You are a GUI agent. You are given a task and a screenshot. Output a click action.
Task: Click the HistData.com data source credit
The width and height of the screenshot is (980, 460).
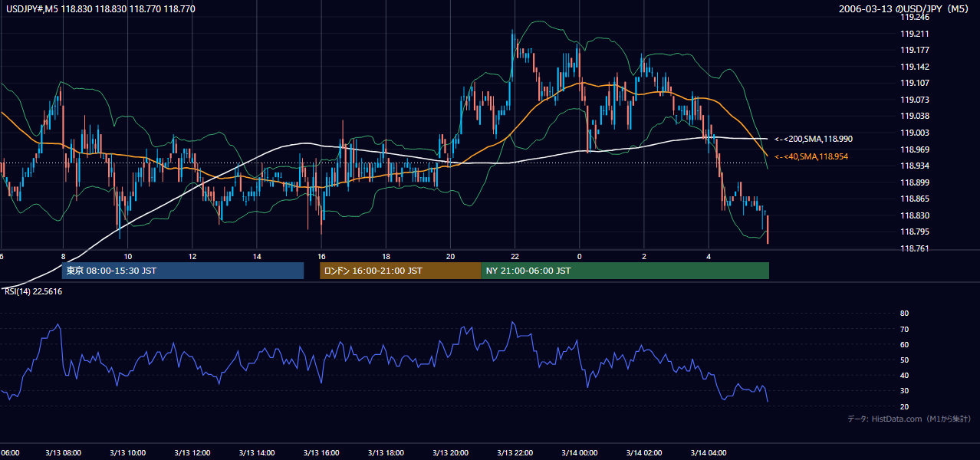point(909,419)
